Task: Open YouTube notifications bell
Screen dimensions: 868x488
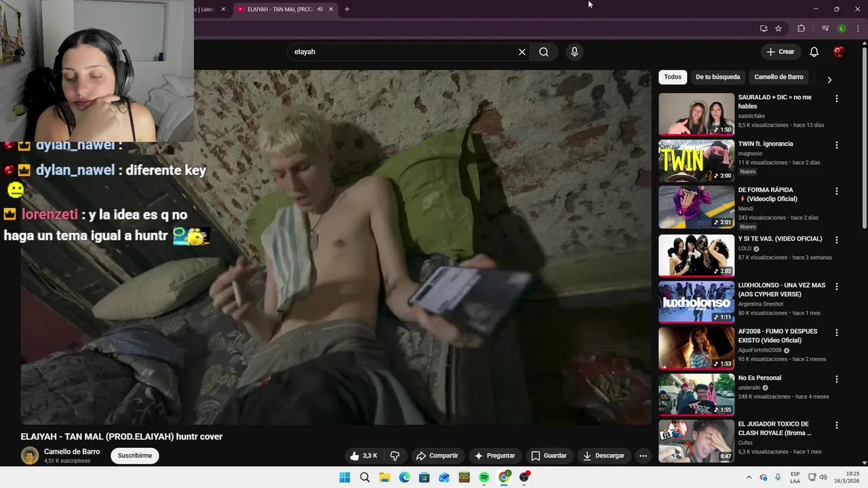Action: 814,52
